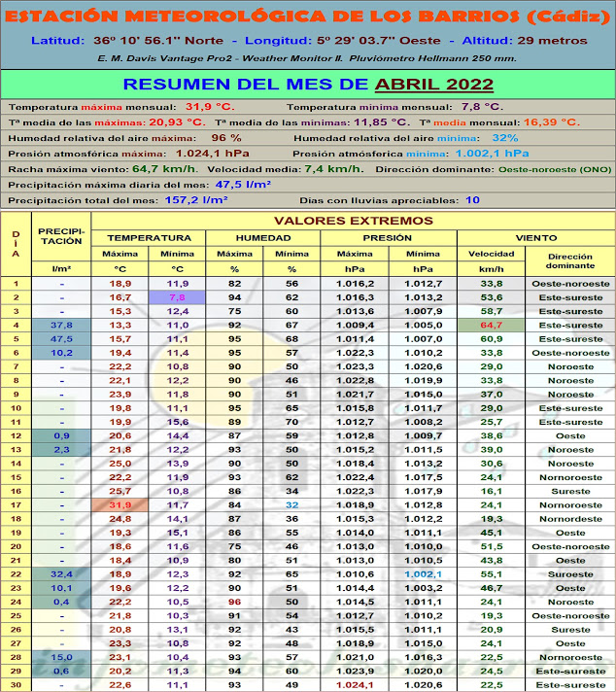Click the title 'ESTACIÓN METEOROLÓGICA DE LOS BARRIOS (Cádiz)'
Viewport: 616px width, 692px height.
pos(308,17)
